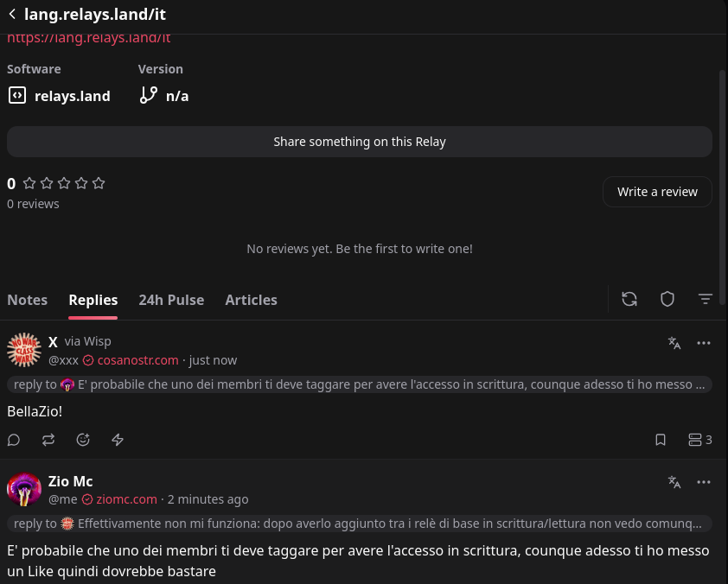
Task: Click Share something on this Relay
Action: tap(360, 142)
